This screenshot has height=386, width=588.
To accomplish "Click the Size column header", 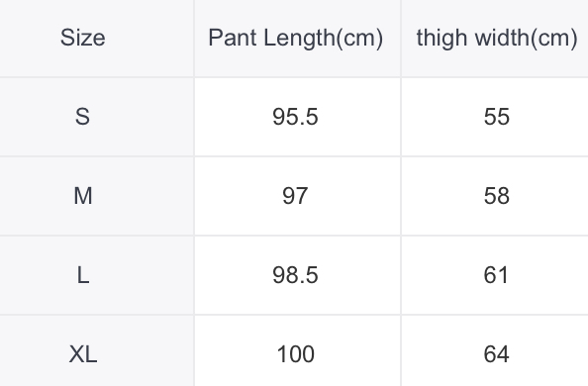I will [97, 39].
